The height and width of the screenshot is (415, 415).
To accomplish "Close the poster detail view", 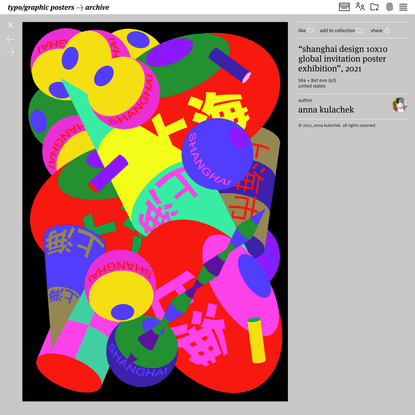I will [x=10, y=25].
